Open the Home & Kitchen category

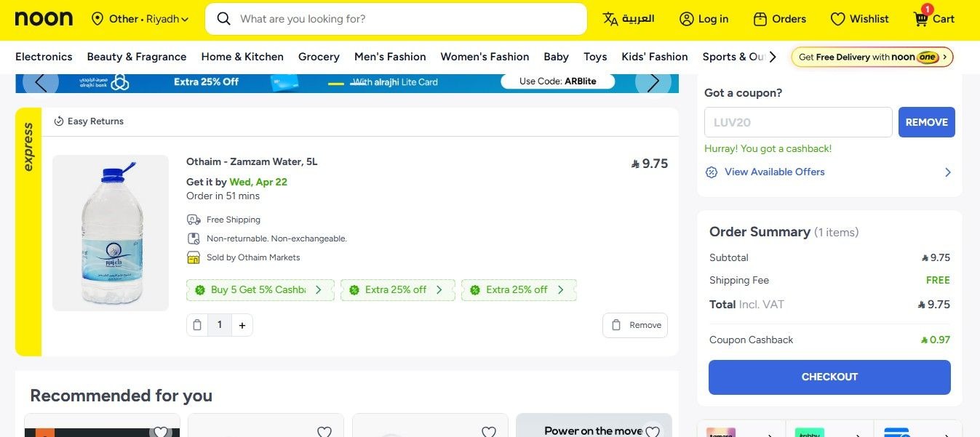tap(242, 57)
